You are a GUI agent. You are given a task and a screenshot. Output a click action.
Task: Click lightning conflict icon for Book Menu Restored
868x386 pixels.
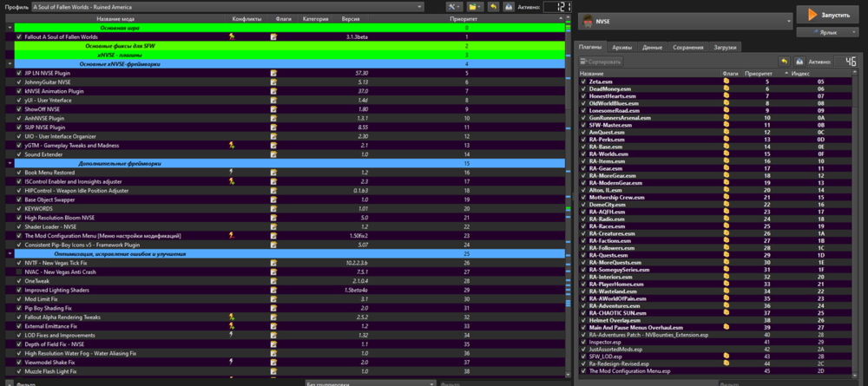click(232, 172)
